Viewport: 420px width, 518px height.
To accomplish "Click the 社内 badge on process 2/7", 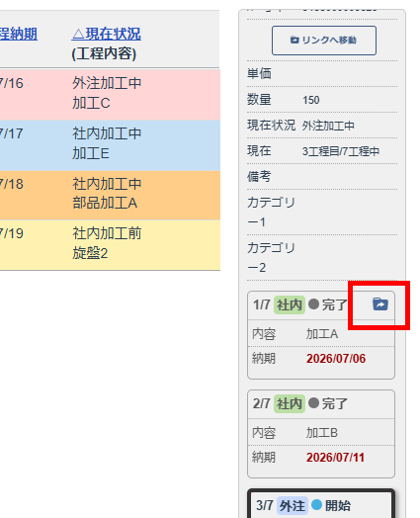I will (x=290, y=403).
